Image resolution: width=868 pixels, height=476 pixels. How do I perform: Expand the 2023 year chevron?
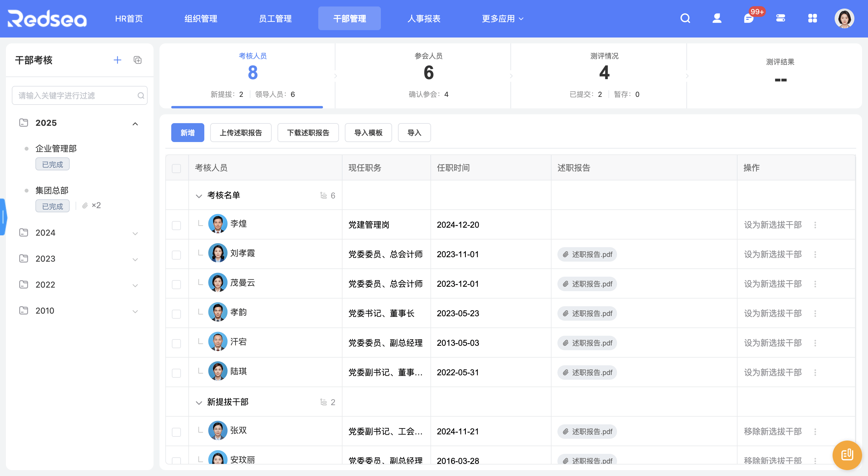[x=135, y=259]
